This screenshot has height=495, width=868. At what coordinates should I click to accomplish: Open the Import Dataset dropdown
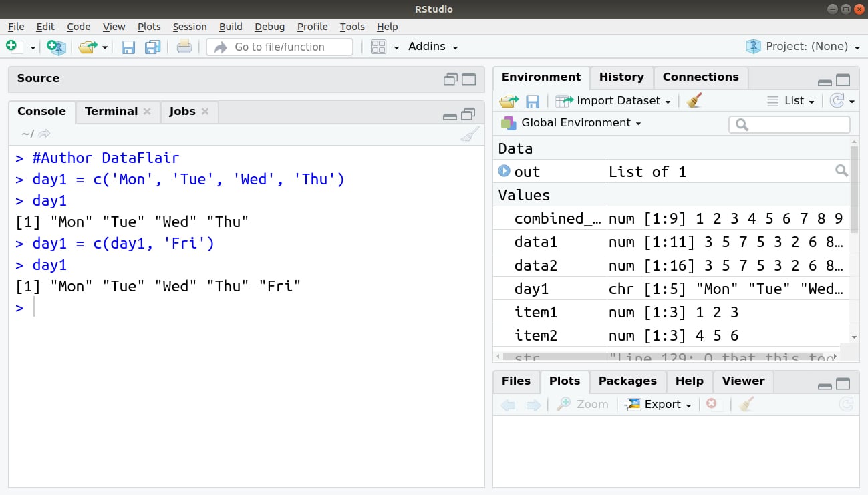click(x=613, y=101)
